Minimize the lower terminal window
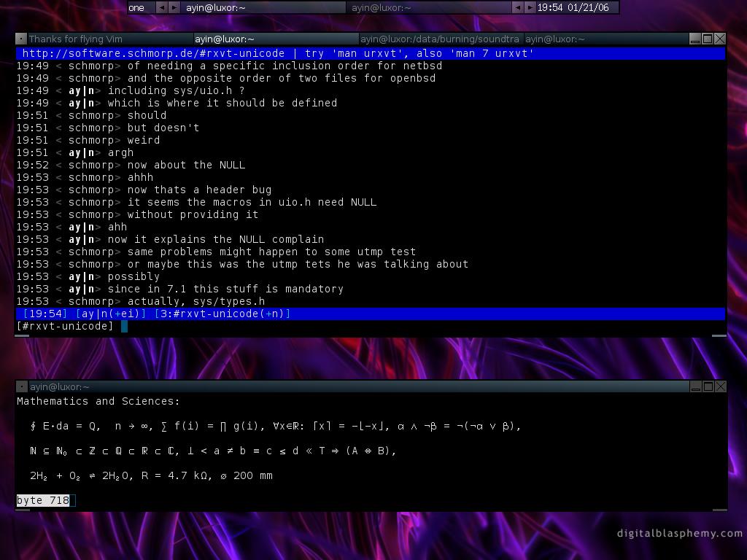Viewport: 747px width, 560px height. (x=694, y=386)
